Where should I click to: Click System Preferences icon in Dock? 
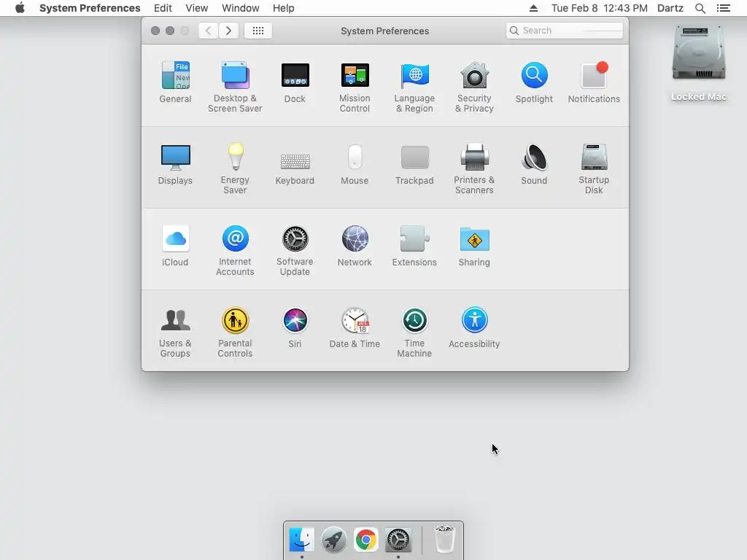(398, 540)
